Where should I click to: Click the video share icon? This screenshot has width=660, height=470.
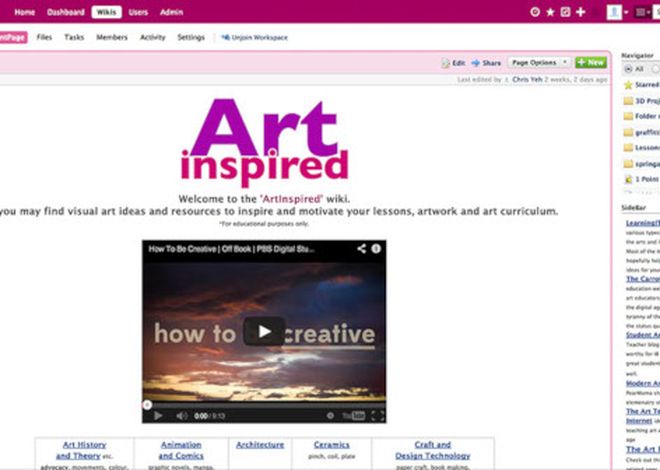click(361, 249)
